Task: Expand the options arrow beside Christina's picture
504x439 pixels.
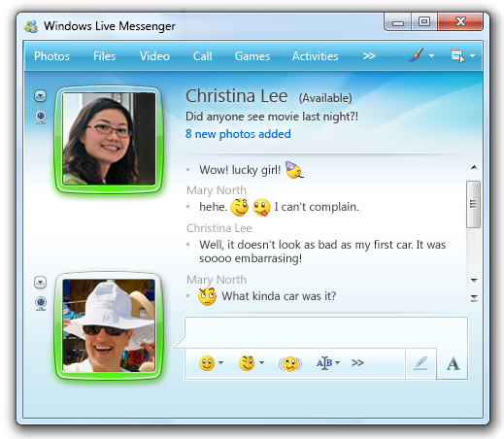Action: click(x=40, y=96)
